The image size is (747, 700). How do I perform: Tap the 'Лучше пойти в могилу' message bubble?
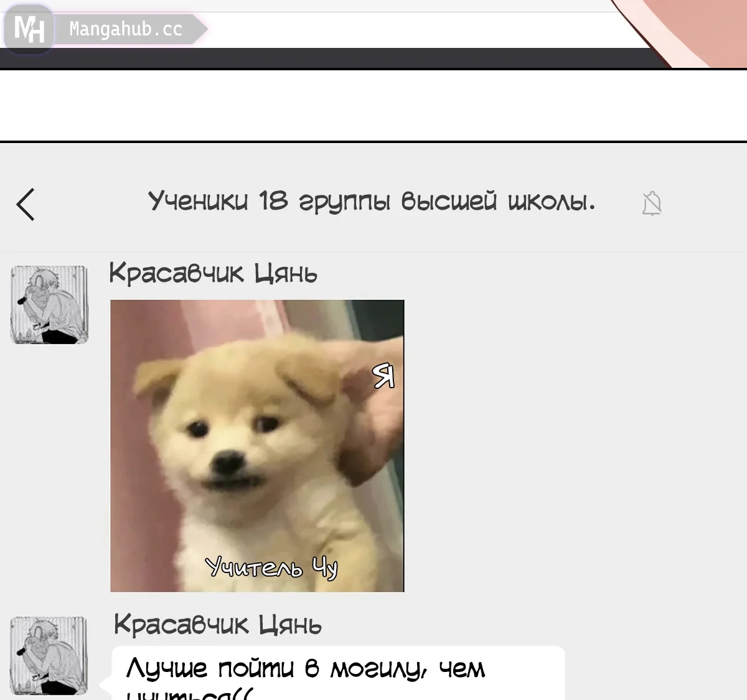pos(337,673)
